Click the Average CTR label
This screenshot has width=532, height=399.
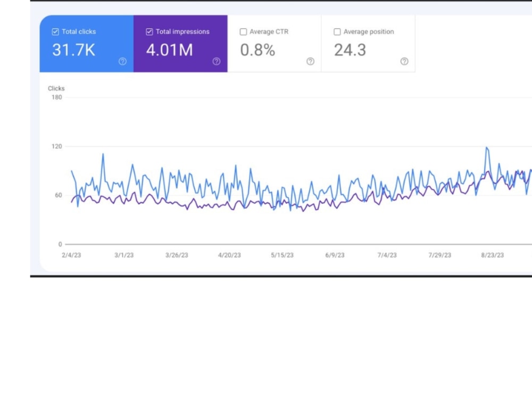pos(269,31)
